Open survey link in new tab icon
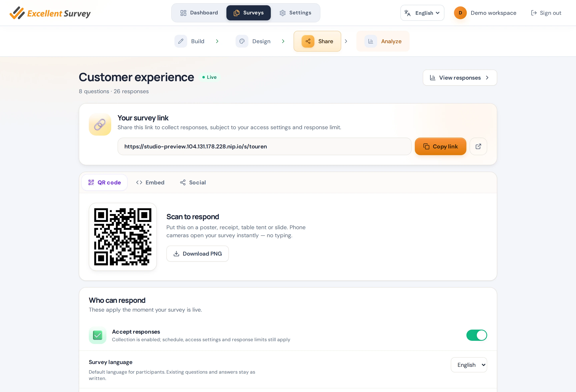Image resolution: width=576 pixels, height=392 pixels. coord(478,146)
